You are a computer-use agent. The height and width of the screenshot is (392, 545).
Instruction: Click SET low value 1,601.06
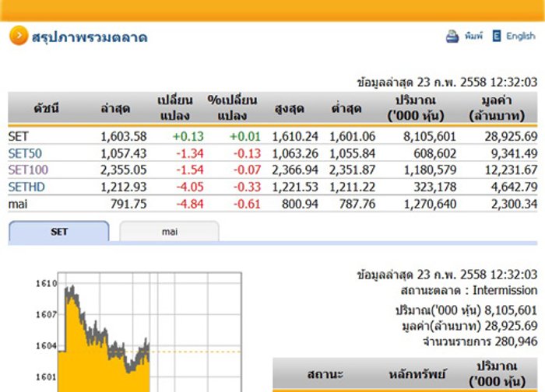[353, 136]
